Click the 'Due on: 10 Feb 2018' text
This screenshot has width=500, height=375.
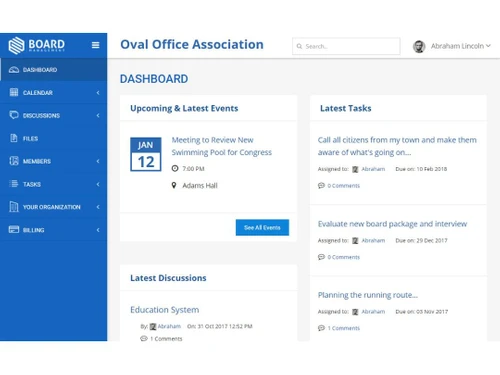point(421,169)
